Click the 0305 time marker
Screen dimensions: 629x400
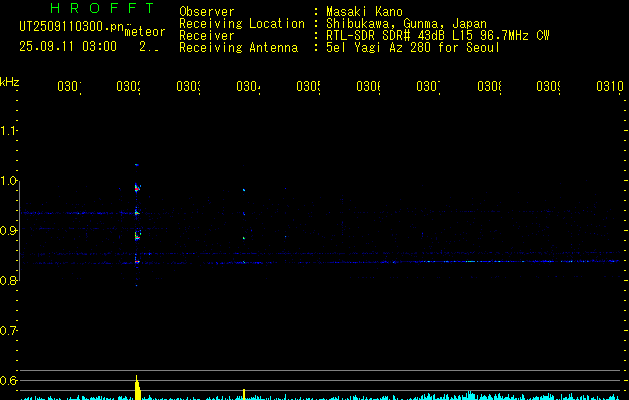point(308,86)
